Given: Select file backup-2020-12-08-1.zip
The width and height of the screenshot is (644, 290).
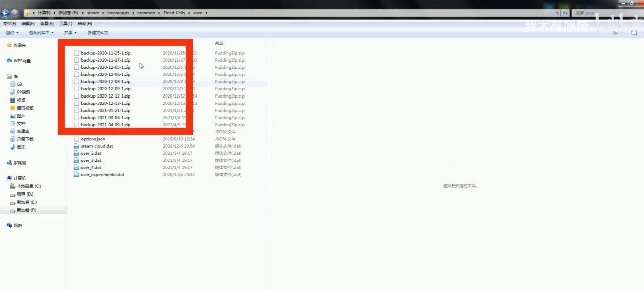Looking at the screenshot, I should click(106, 81).
